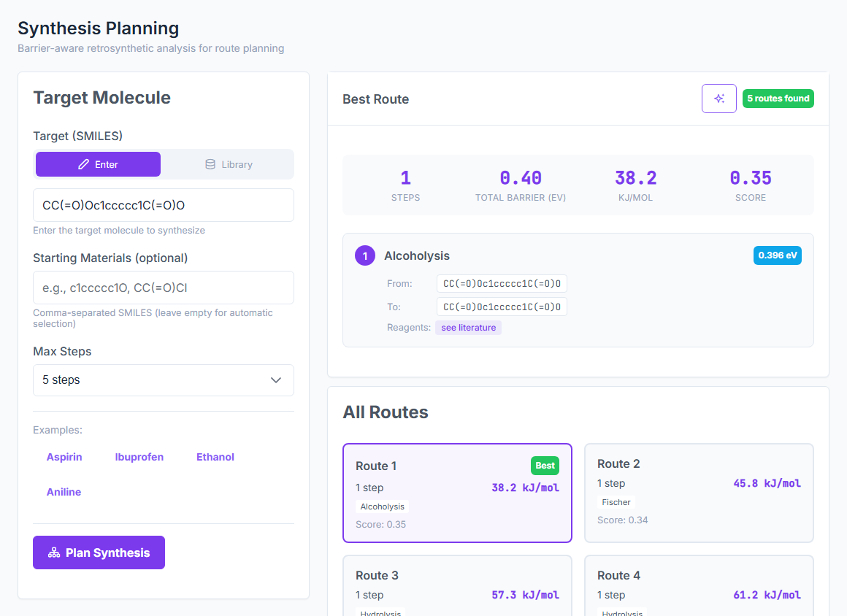
Task: Click the 5 routes found badge
Action: (778, 99)
